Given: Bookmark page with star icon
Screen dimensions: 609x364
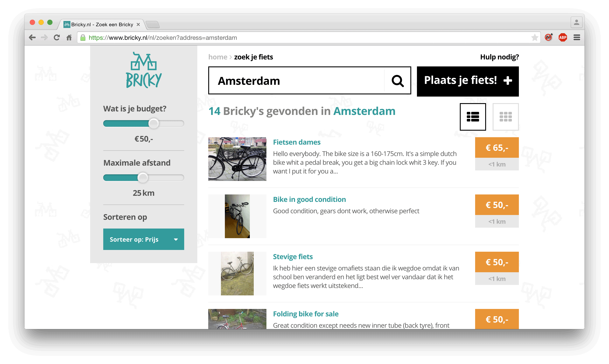Looking at the screenshot, I should click(x=534, y=38).
